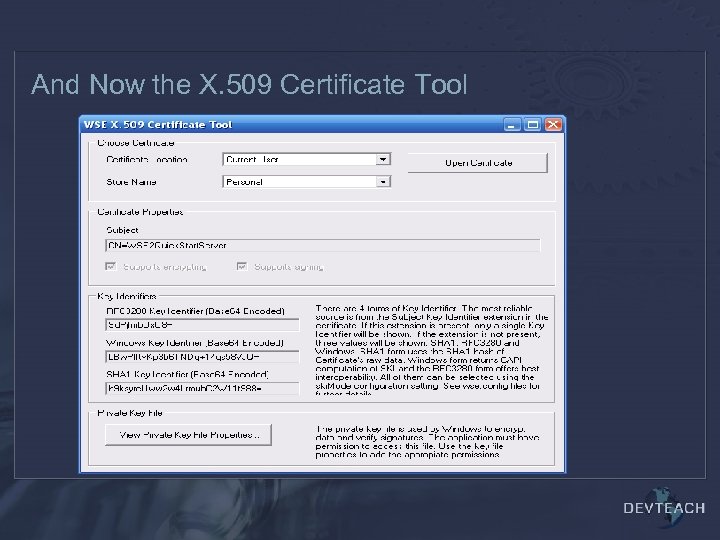Open the Store Name dropdown arrow
Screen dimensions: 720x540
click(383, 182)
